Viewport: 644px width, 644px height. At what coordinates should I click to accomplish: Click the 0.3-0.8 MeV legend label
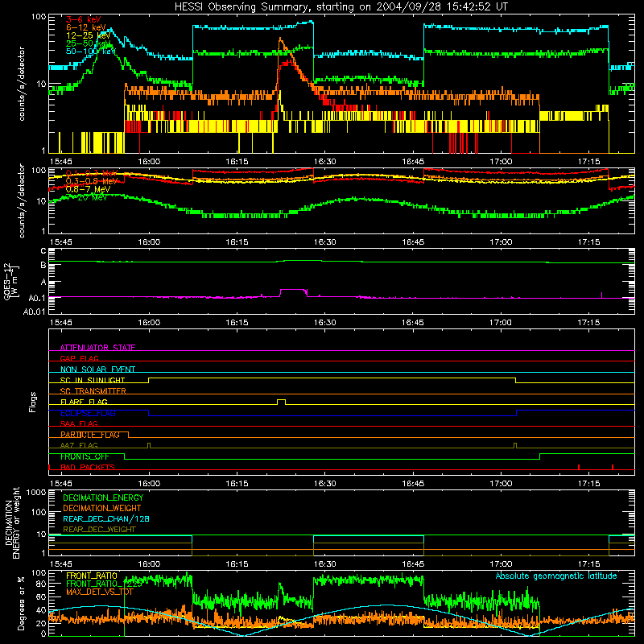pos(92,181)
